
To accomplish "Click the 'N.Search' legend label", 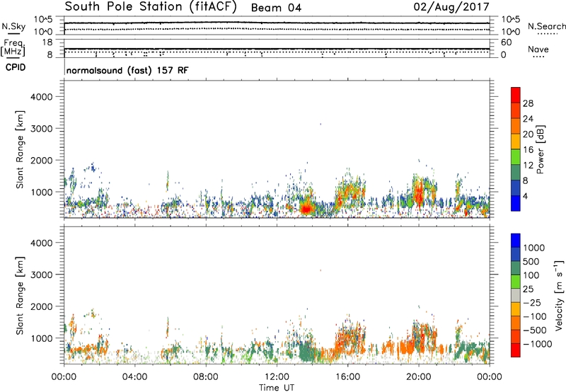I will click(x=546, y=26).
